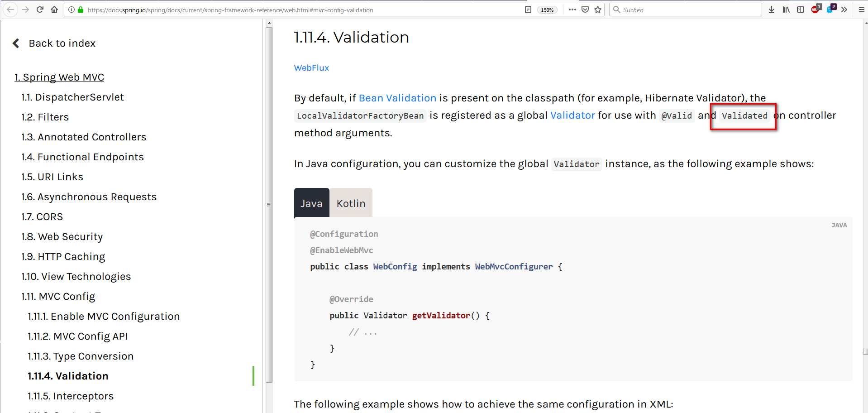Open the Library (bookmarks history) panel
The height and width of the screenshot is (413, 868).
pyautogui.click(x=786, y=10)
